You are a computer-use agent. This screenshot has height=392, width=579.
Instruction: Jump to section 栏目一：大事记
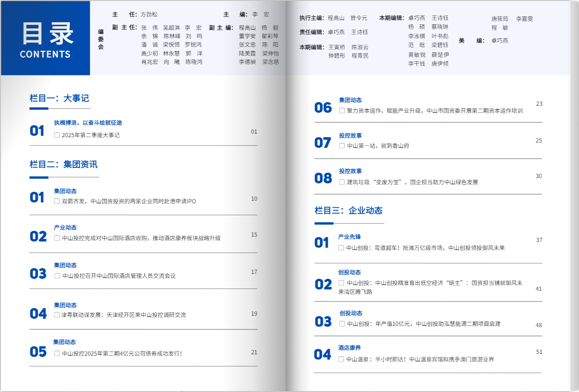pyautogui.click(x=59, y=99)
